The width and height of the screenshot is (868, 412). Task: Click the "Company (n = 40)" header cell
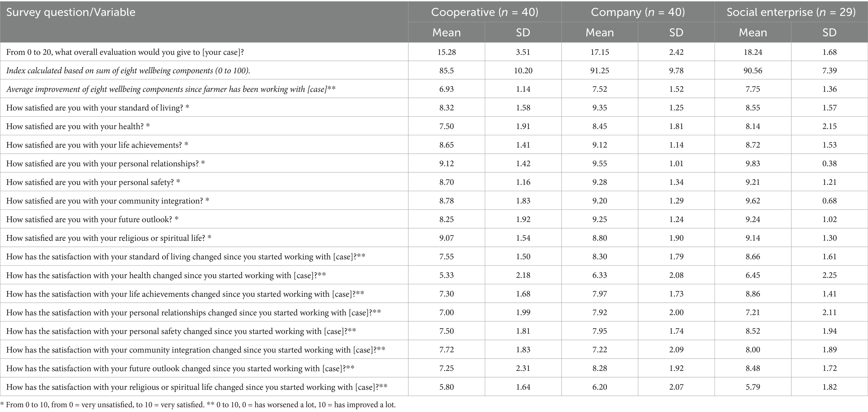[x=637, y=13]
